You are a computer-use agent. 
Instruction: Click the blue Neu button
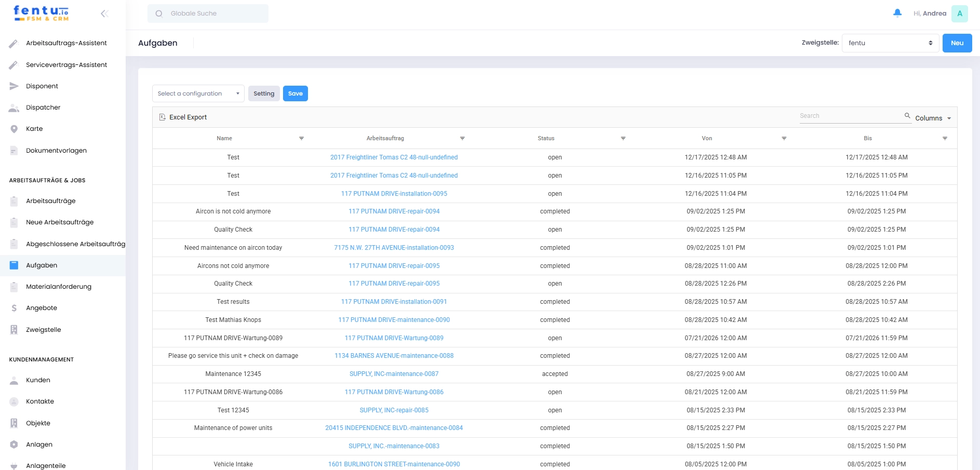(957, 43)
